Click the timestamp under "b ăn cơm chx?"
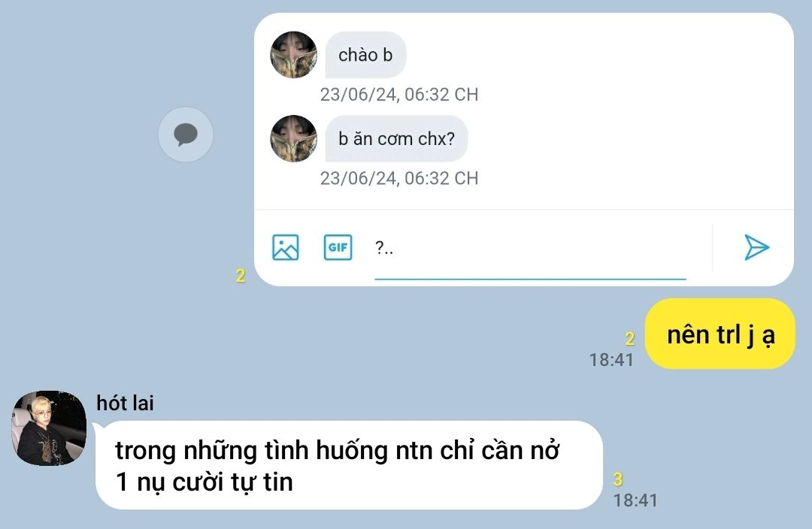 click(398, 179)
